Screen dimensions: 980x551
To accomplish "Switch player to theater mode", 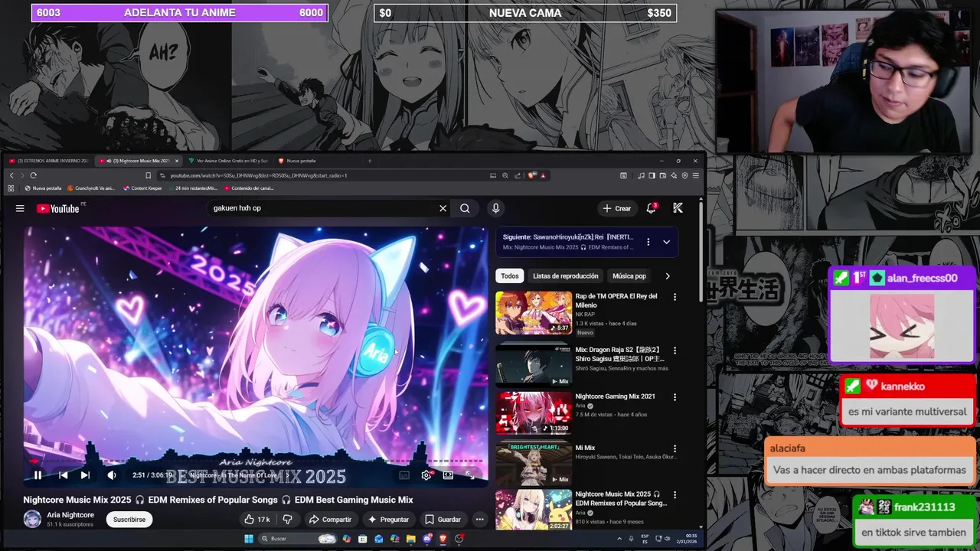I will coord(448,475).
